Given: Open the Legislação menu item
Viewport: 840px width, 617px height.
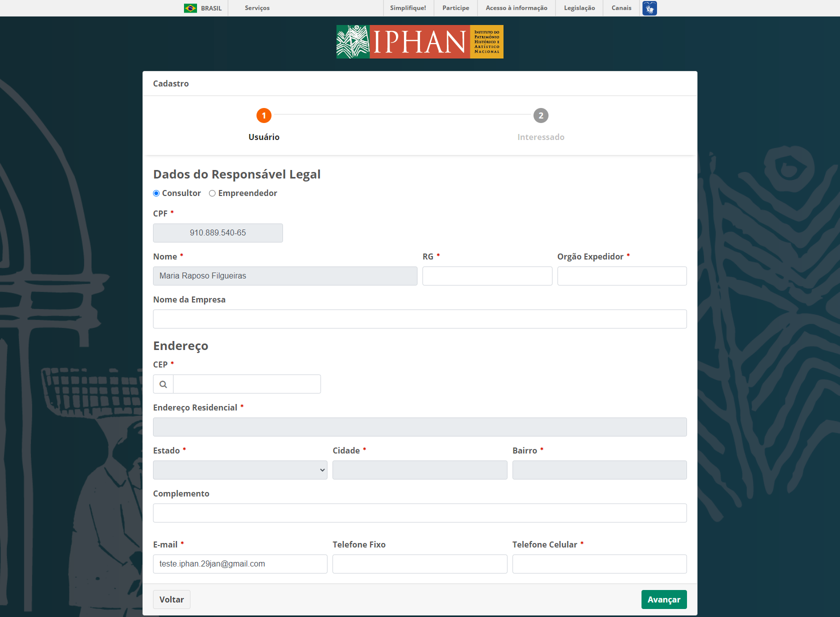Looking at the screenshot, I should pyautogui.click(x=579, y=8).
